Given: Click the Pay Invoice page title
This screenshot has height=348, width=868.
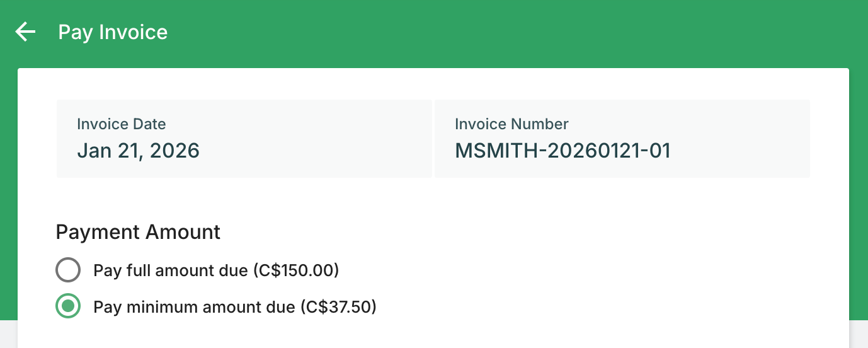Looking at the screenshot, I should click(x=113, y=32).
